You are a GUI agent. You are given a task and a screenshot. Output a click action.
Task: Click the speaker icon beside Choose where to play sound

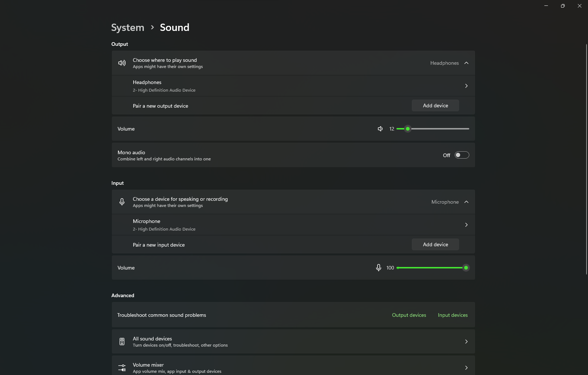[x=122, y=63]
